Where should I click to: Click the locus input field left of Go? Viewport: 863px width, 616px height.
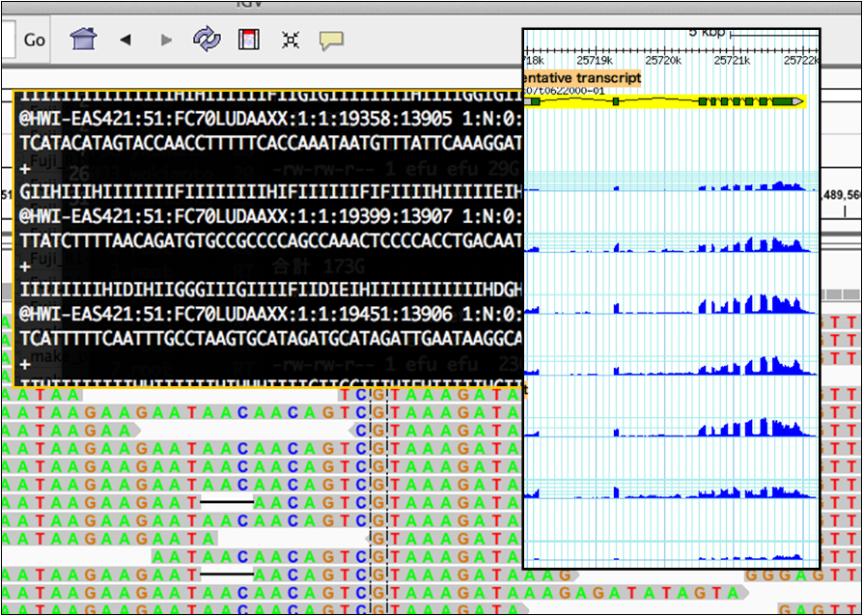click(8, 40)
